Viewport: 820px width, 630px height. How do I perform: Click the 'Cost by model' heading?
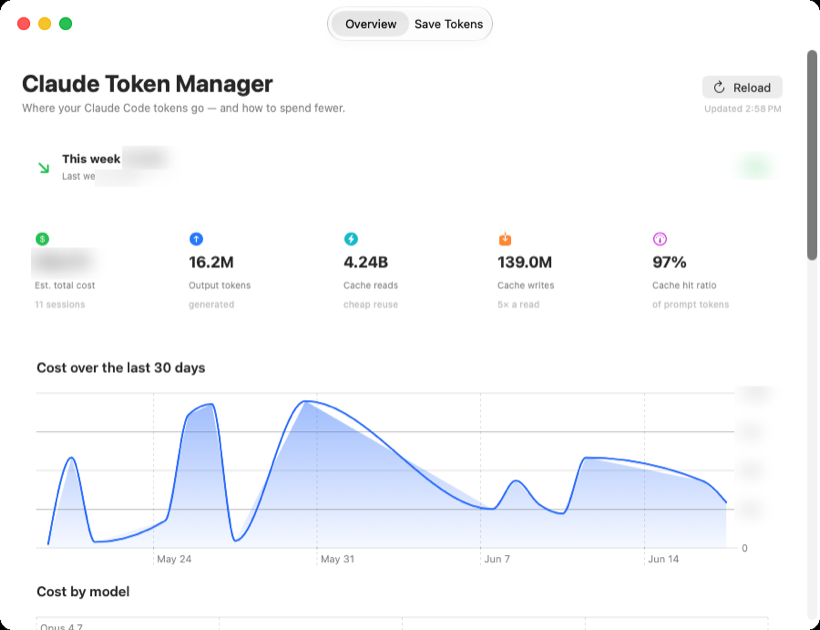[x=83, y=591]
